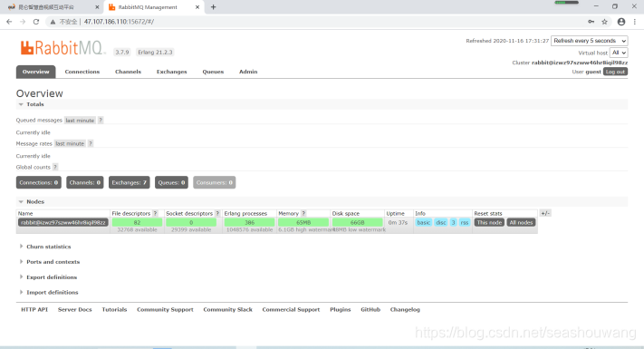The image size is (644, 349).
Task: Click help icon for File descriptors
Action: click(155, 213)
